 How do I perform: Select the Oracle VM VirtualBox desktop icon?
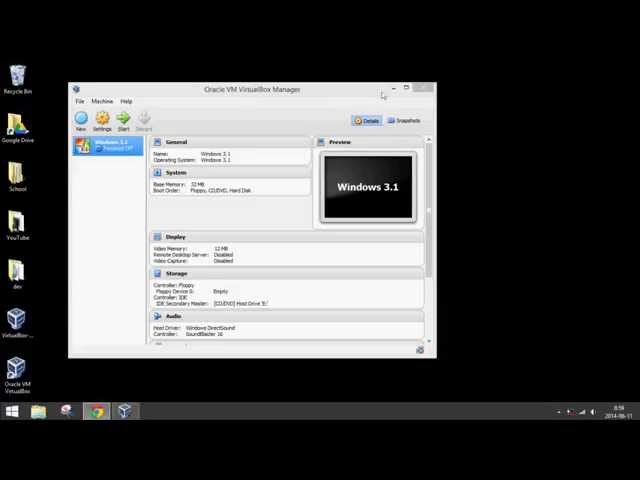click(17, 375)
